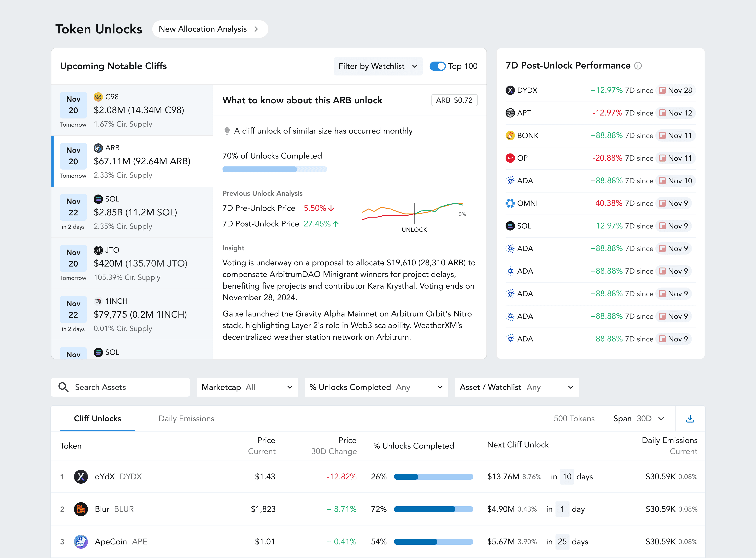The image size is (756, 558).
Task: Expand the Marketcap All dropdown
Action: tap(247, 387)
